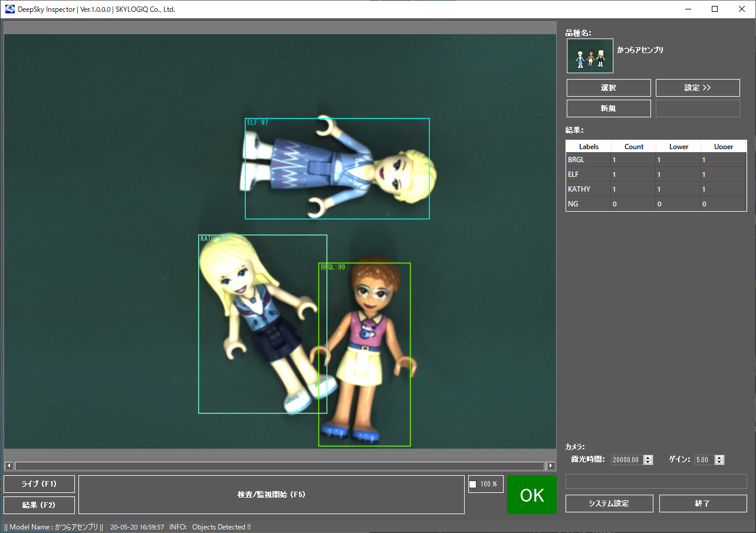Open システム設定
The image size is (756, 533).
point(609,504)
